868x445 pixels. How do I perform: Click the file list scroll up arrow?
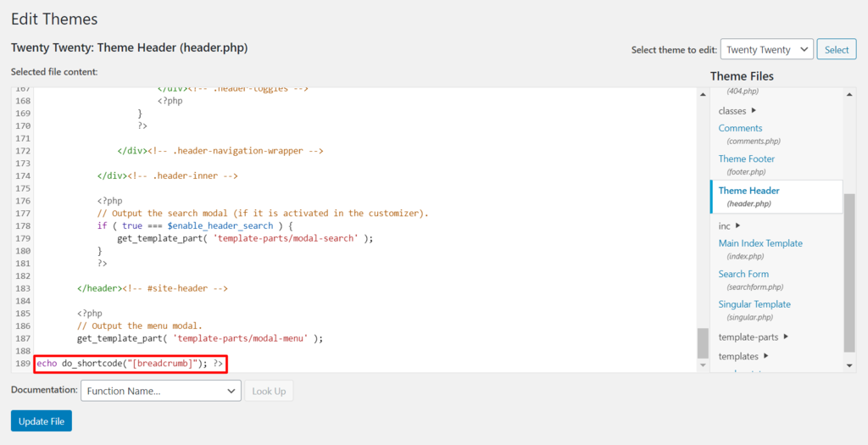[849, 92]
